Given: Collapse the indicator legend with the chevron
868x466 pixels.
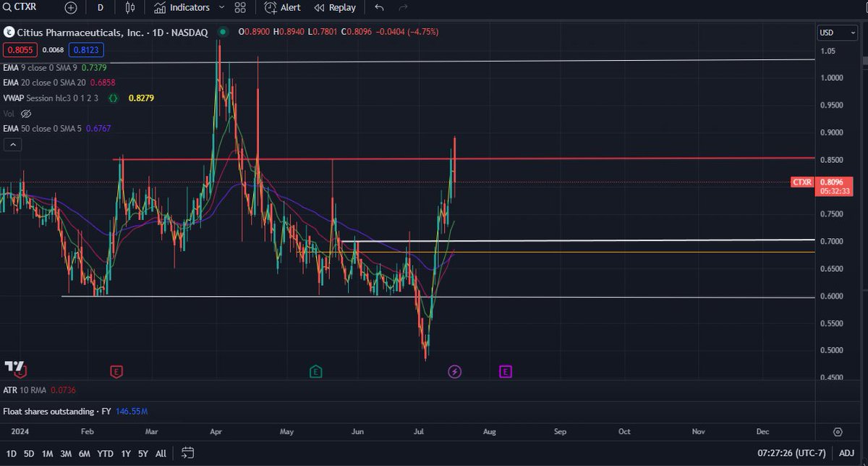Looking at the screenshot, I should click(12, 145).
